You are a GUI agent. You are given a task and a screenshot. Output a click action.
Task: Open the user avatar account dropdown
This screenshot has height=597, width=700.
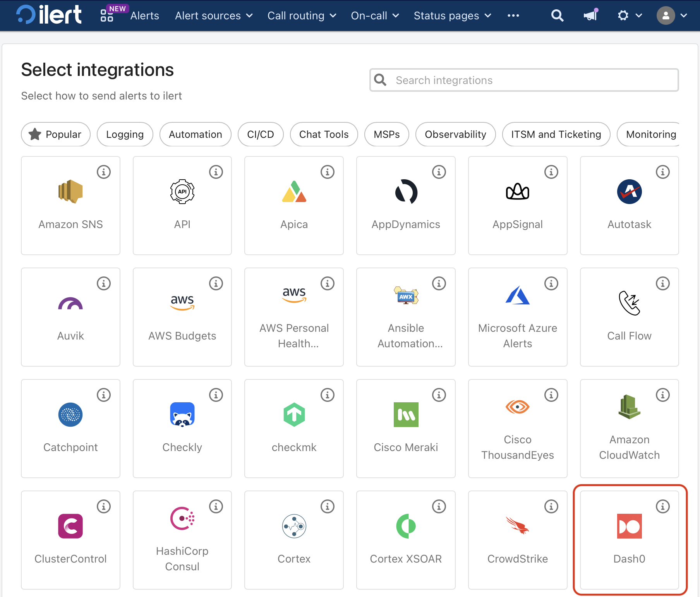tap(672, 15)
